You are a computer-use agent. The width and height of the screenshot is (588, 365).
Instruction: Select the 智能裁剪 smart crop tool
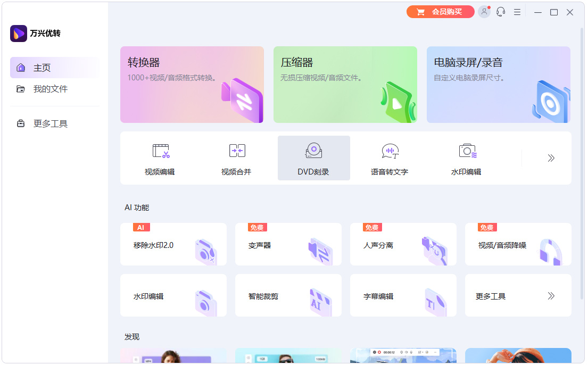288,295
